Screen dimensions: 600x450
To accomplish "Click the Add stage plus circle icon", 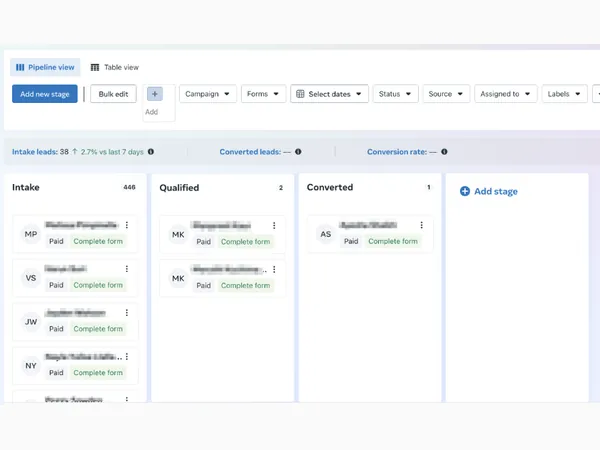I will 465,191.
